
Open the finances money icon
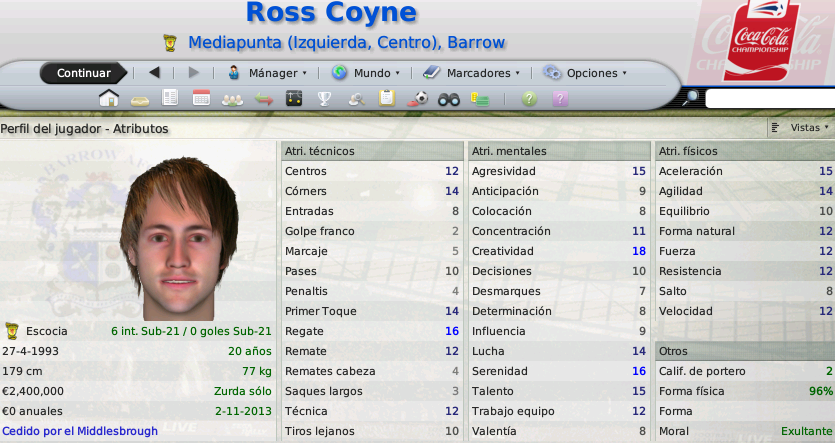tap(480, 99)
